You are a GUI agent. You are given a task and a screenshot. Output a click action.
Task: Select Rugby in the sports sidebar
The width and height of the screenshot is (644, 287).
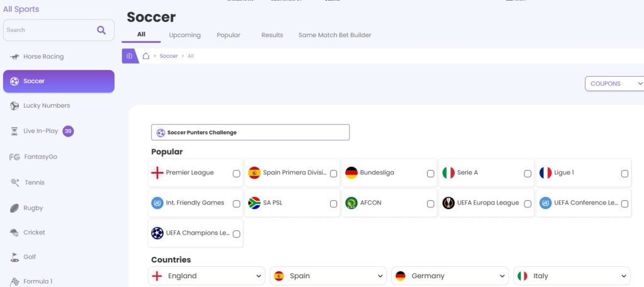pos(33,208)
